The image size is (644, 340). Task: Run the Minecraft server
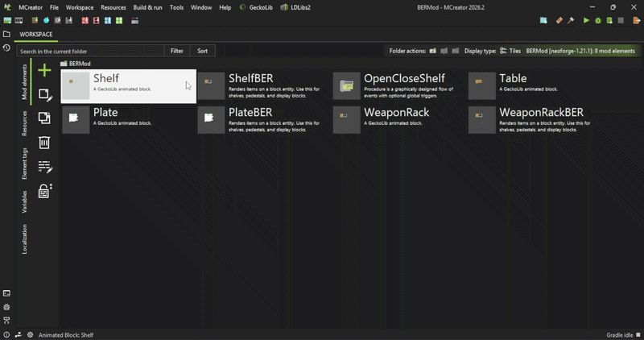pos(609,21)
